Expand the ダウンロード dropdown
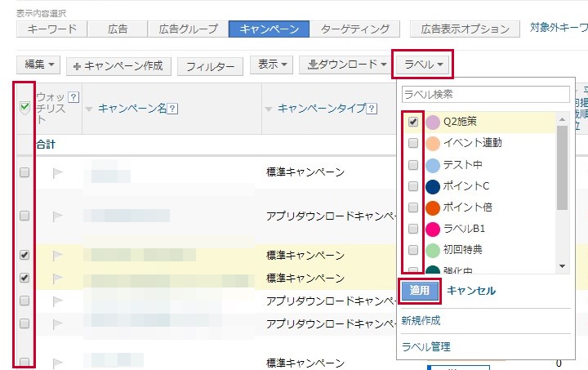This screenshot has height=370, width=588. 346,65
